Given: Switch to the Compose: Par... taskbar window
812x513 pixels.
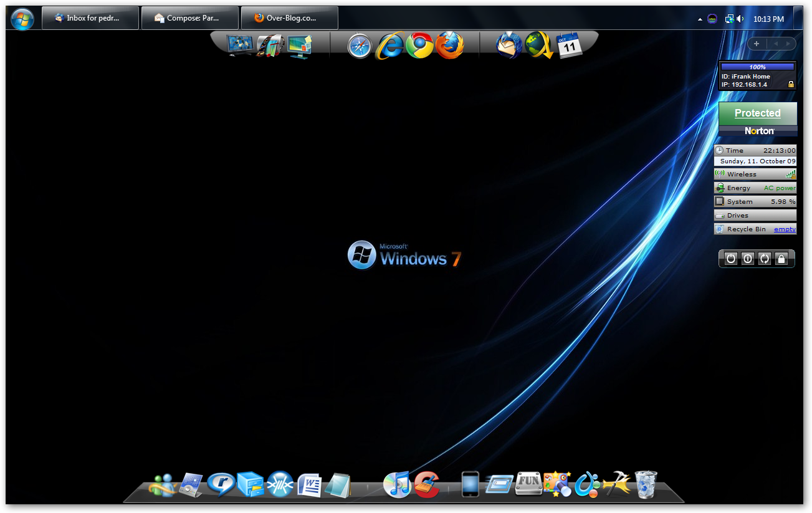Looking at the screenshot, I should [190, 18].
